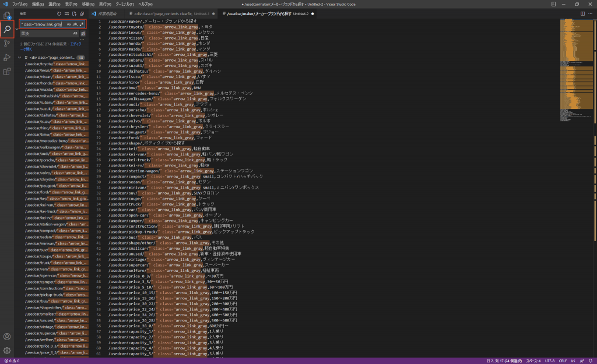Select the /usedcar/welfare/ search result
Image resolution: width=597 pixels, height=364 pixels.
point(57,340)
